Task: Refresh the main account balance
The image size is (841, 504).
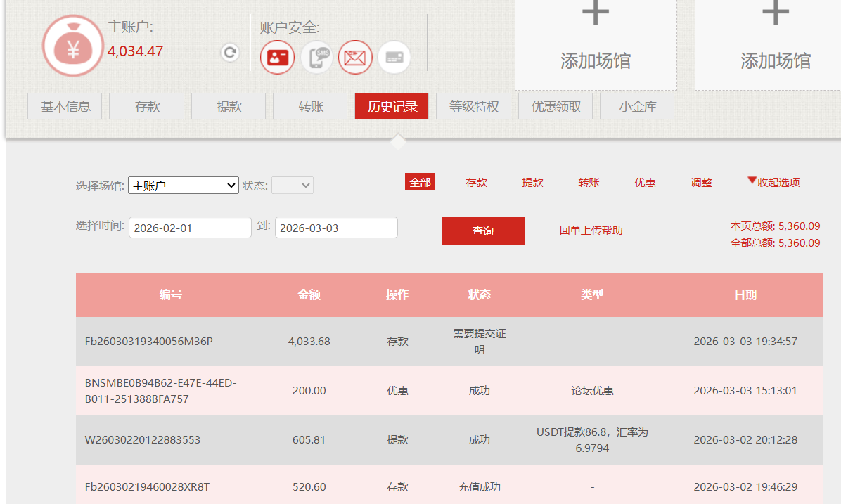Action: point(230,52)
